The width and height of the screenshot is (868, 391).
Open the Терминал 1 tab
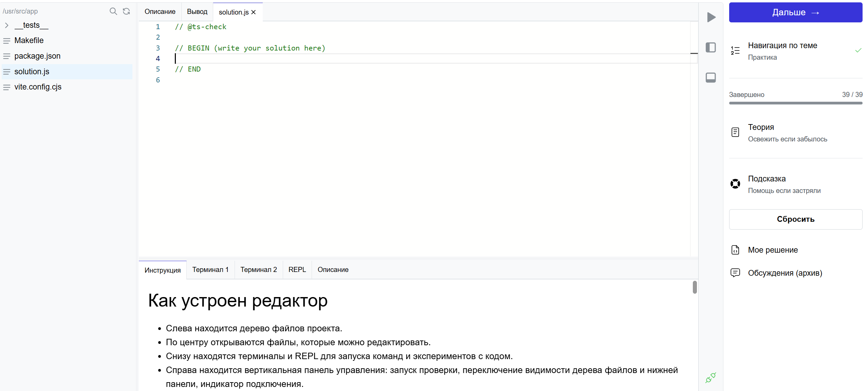pyautogui.click(x=210, y=270)
